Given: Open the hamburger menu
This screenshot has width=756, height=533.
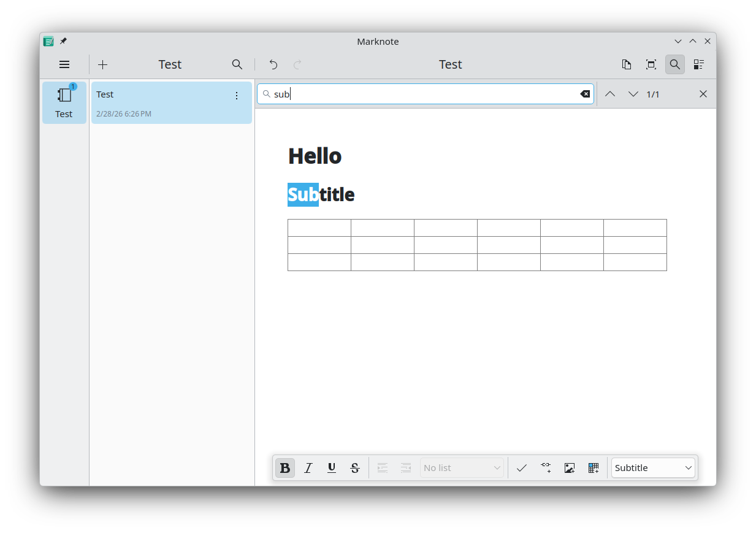Looking at the screenshot, I should [x=64, y=64].
